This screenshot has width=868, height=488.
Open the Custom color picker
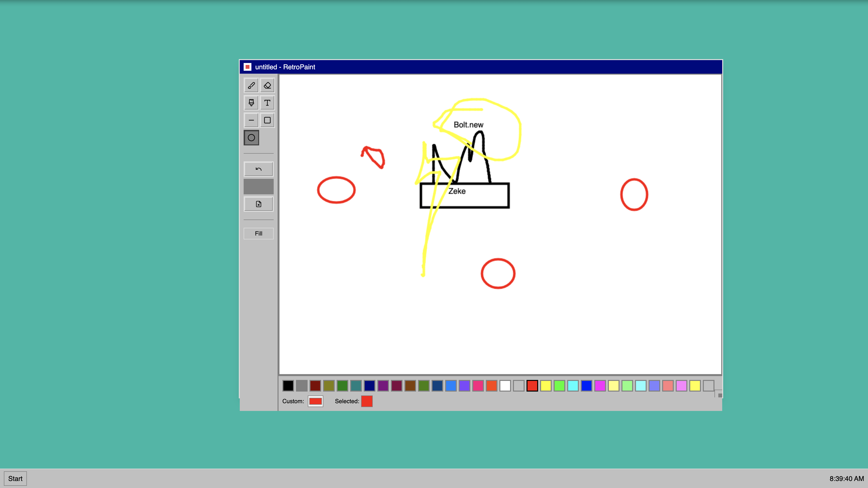[x=315, y=401]
